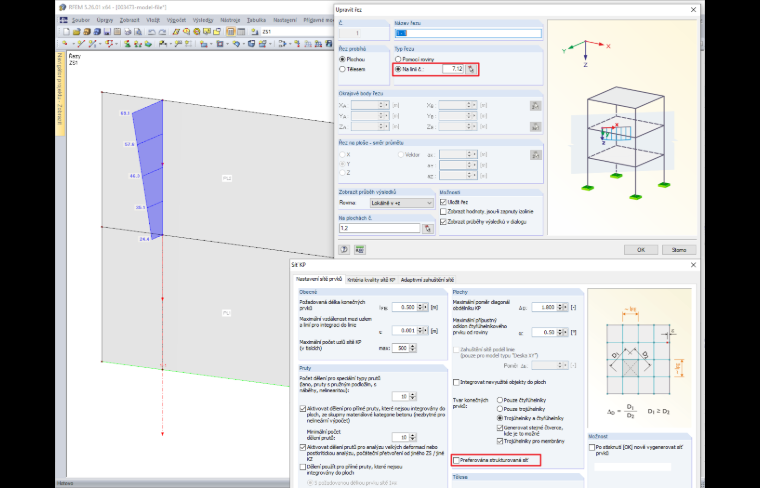The image size is (760, 488).
Task: Enable Zobrazit hodnoty, jsou-li zapnuty izolinie checkbox
Action: click(x=443, y=212)
